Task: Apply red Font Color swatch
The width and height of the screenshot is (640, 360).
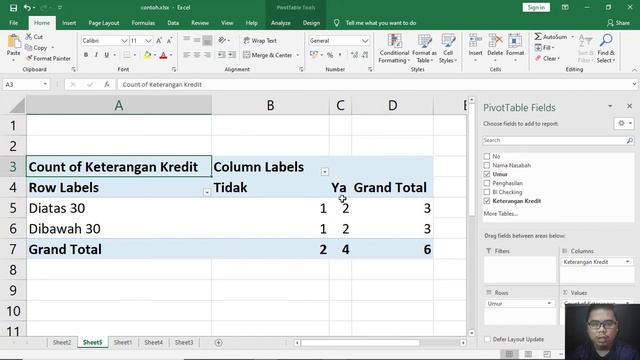Action: click(163, 55)
